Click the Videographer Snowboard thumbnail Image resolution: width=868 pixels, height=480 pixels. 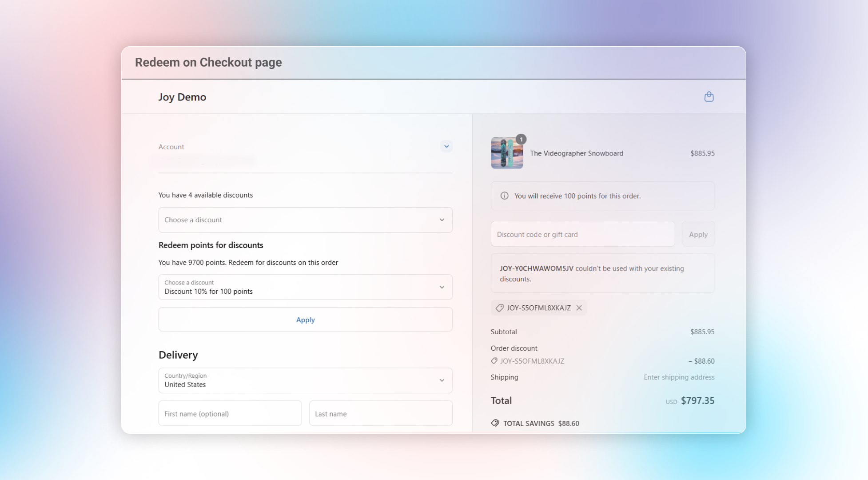[506, 153]
